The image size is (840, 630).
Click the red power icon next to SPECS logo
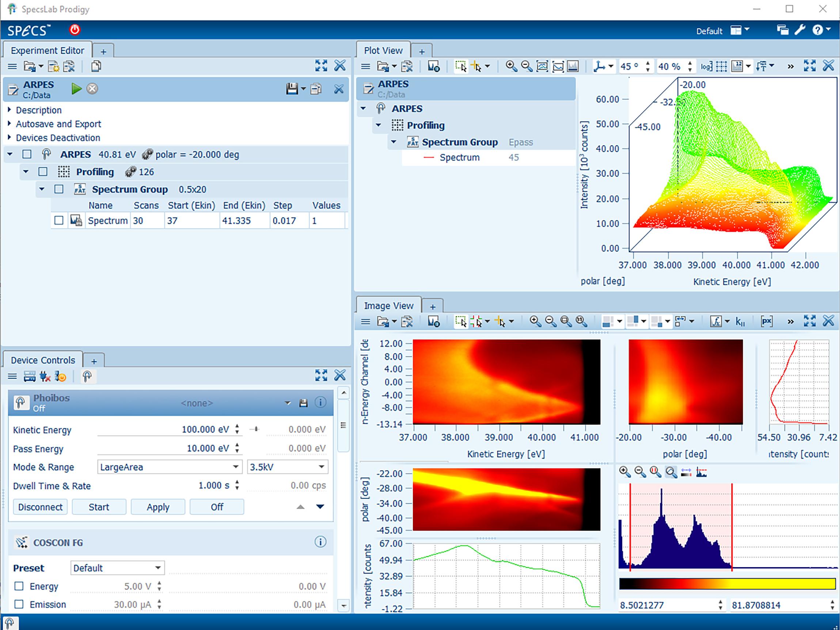(x=75, y=30)
